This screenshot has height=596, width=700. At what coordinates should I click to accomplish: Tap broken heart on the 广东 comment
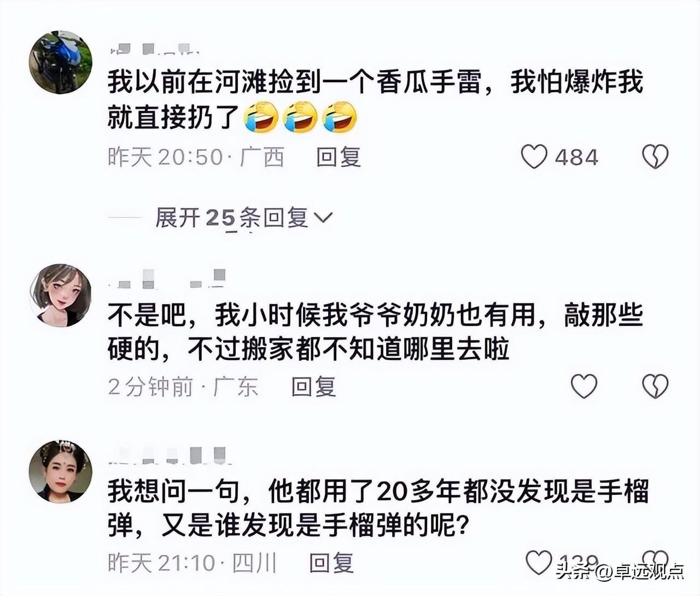coord(655,386)
